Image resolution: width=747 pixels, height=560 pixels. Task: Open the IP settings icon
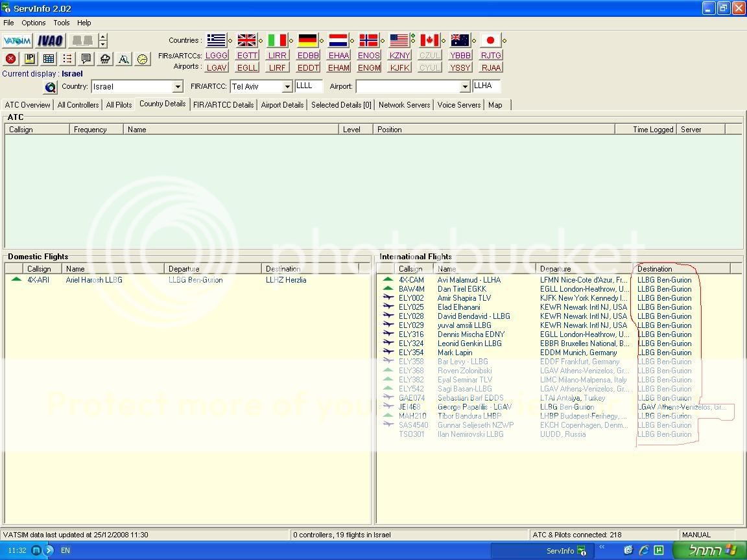(30, 59)
